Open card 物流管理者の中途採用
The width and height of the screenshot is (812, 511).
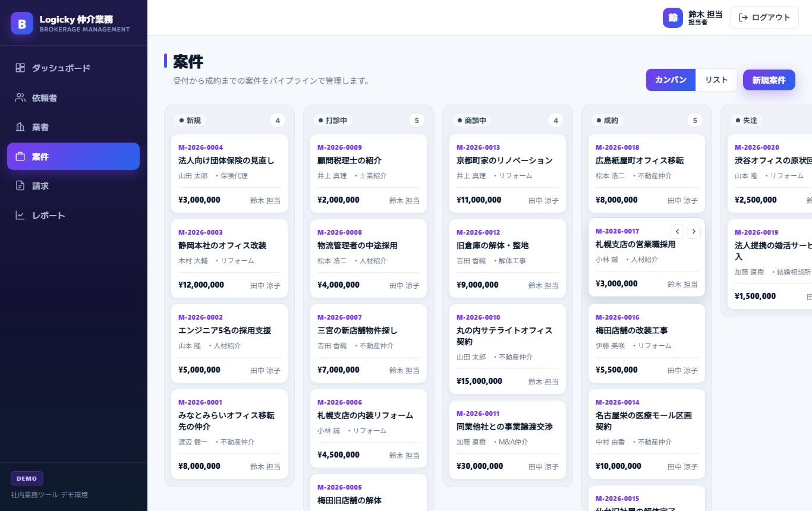point(369,258)
